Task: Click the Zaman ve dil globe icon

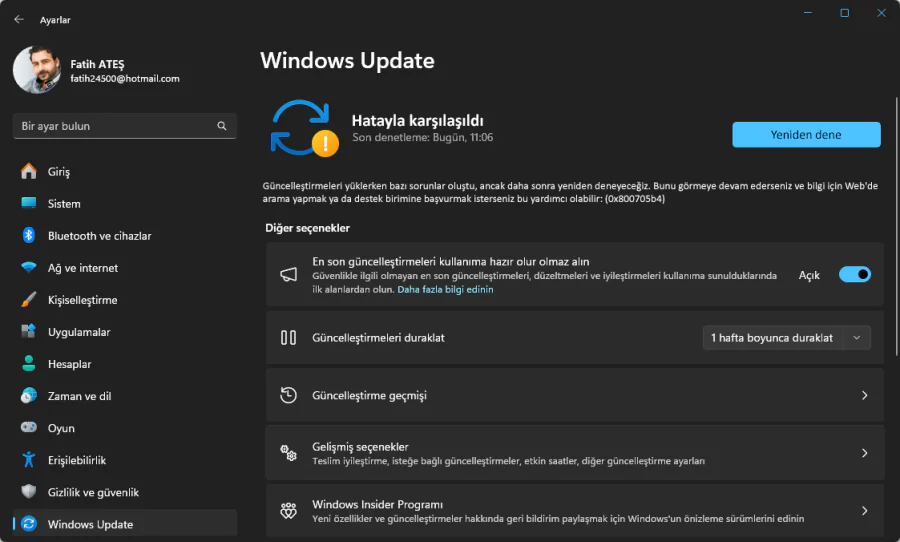Action: pyautogui.click(x=29, y=396)
